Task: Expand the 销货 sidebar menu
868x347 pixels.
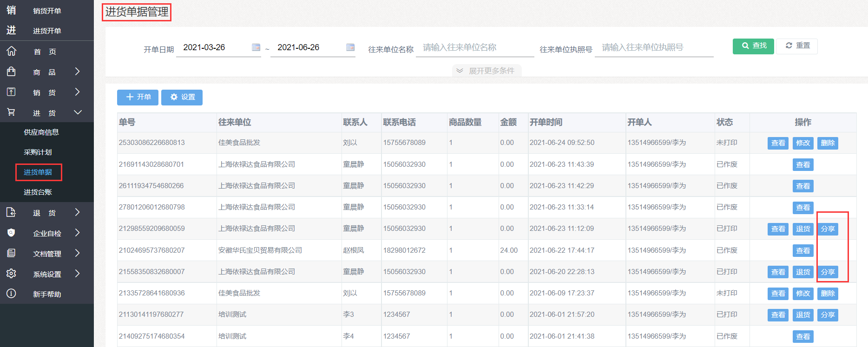Action: (77, 92)
